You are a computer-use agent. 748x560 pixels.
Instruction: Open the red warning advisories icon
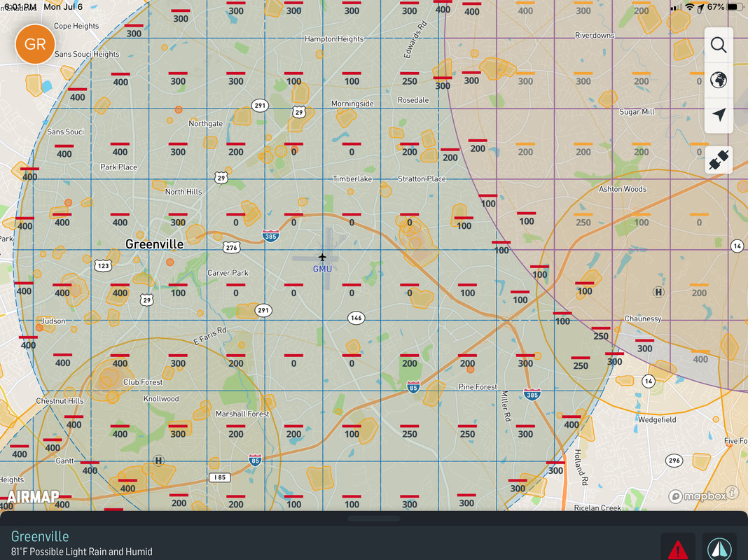coord(677,549)
